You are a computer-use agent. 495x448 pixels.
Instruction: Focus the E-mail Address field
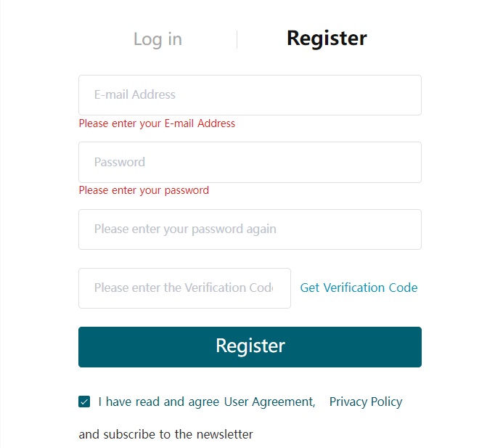pyautogui.click(x=250, y=95)
